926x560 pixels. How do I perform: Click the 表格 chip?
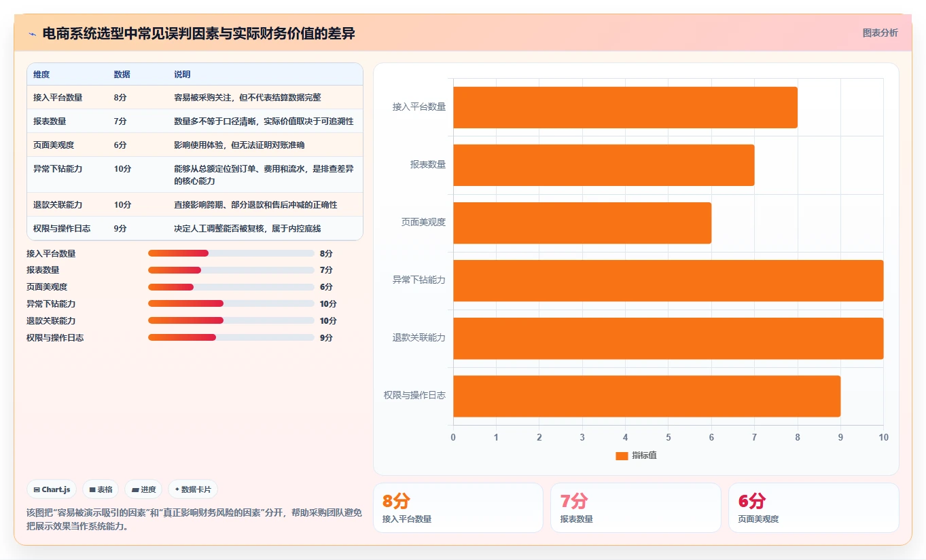click(101, 489)
